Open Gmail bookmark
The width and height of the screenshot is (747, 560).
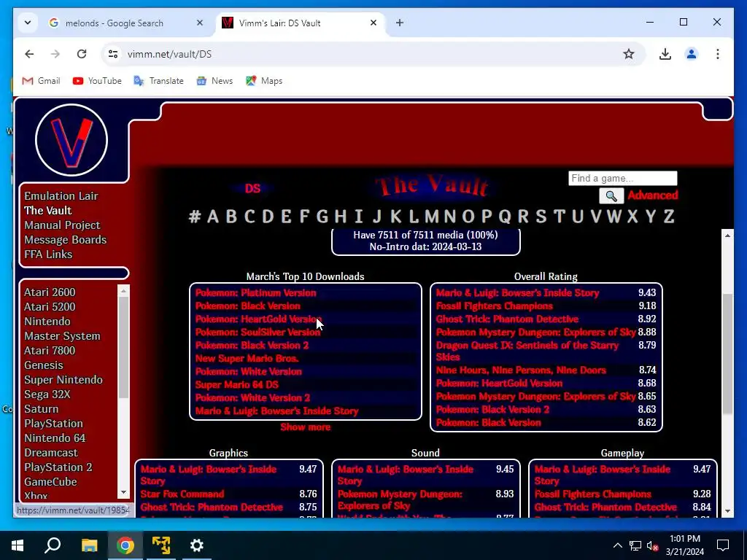pos(41,81)
